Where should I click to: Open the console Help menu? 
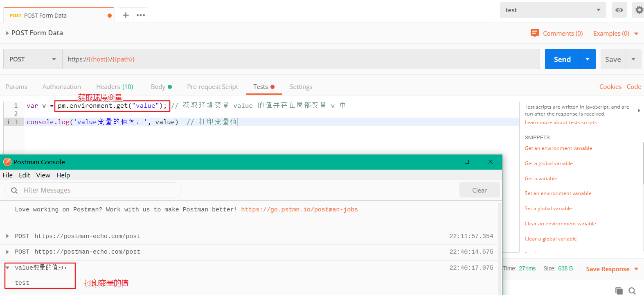[x=63, y=175]
